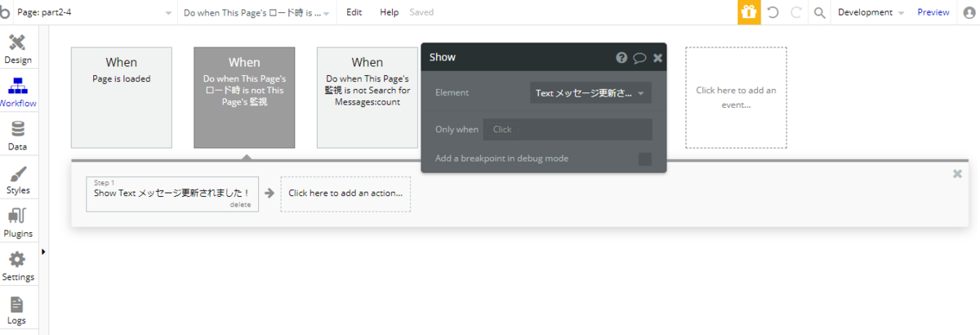Click the redo arrow icon
Viewport: 980px width, 335px height.
[796, 12]
